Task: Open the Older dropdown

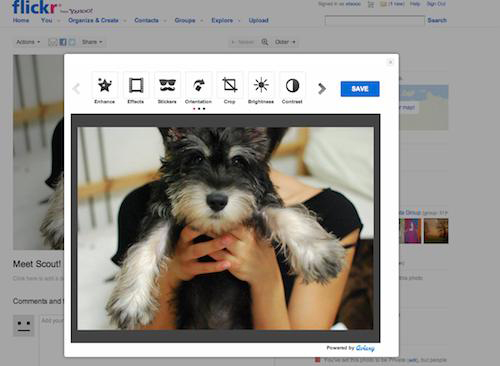Action: 285,42
